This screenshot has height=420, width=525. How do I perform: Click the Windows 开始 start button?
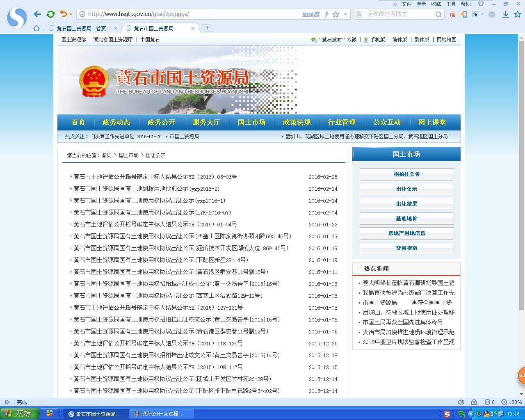(20, 413)
